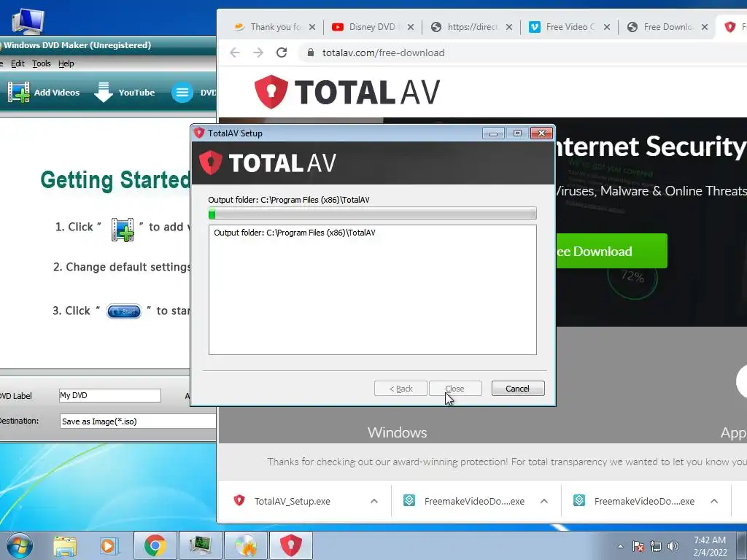Viewport: 747px width, 560px height.
Task: Click the TotalAV Setup installation progress bar
Action: [x=373, y=214]
